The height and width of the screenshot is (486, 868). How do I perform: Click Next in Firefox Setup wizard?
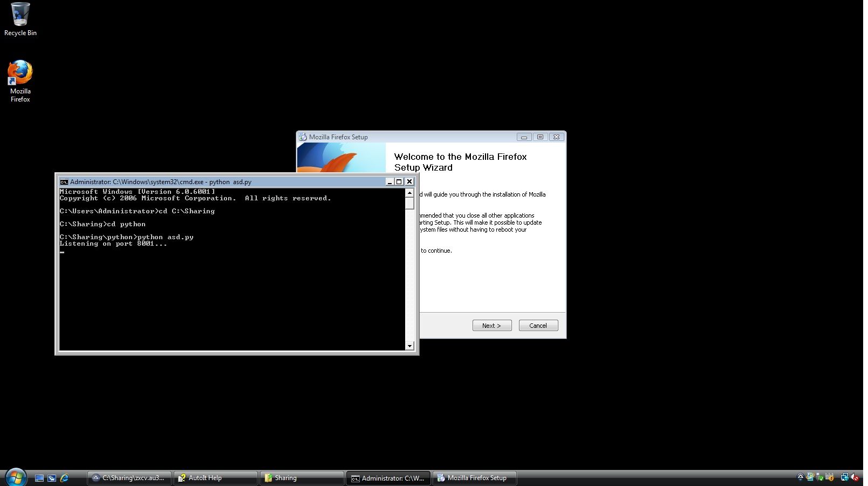click(491, 326)
